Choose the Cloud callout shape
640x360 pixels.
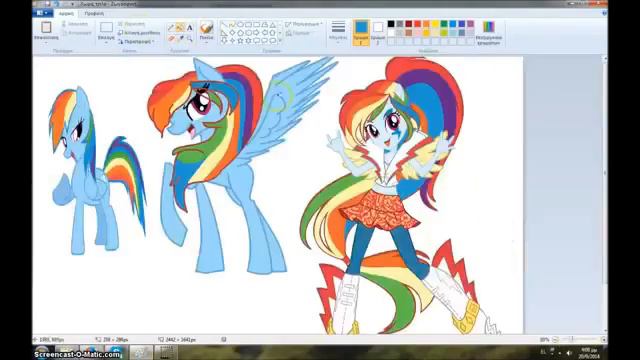tap(273, 40)
